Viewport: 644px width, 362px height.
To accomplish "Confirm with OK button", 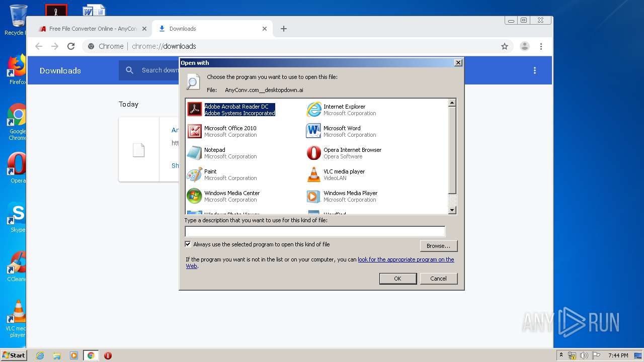I will 397,279.
